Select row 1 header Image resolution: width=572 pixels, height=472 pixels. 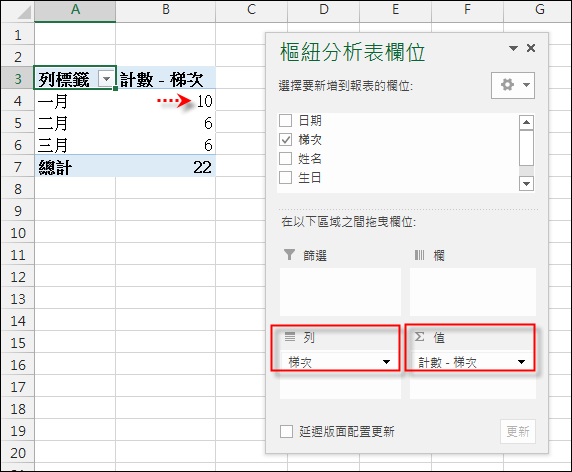click(18, 35)
